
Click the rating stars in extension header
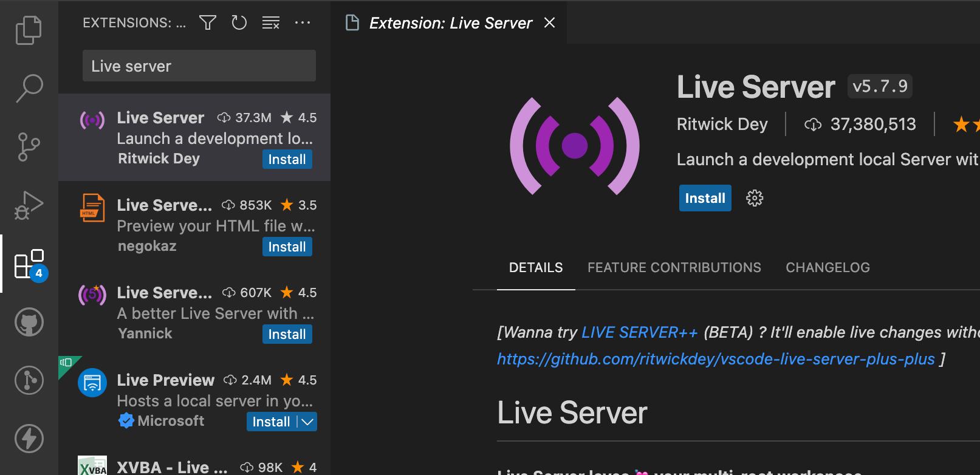coord(966,125)
